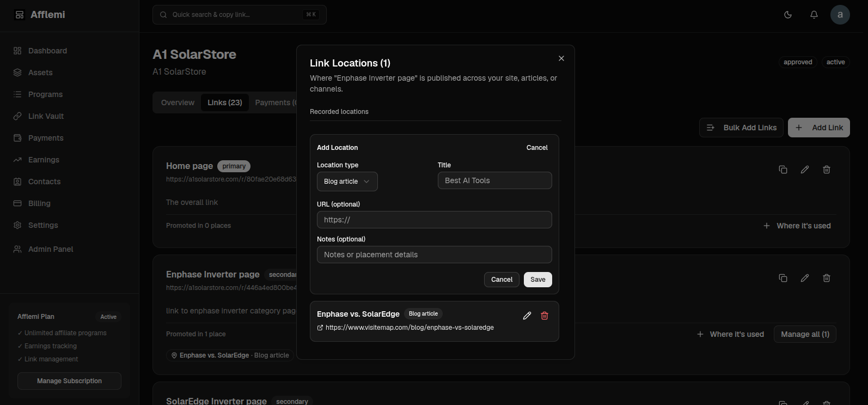The image size is (868, 405).
Task: Click Home page link URL text
Action: 231,179
